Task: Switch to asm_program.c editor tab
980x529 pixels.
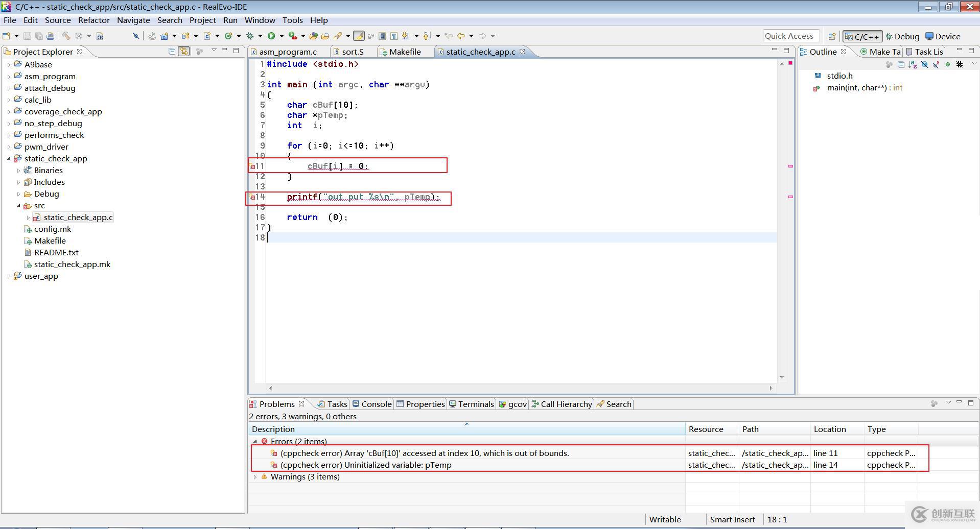Action: (x=288, y=52)
